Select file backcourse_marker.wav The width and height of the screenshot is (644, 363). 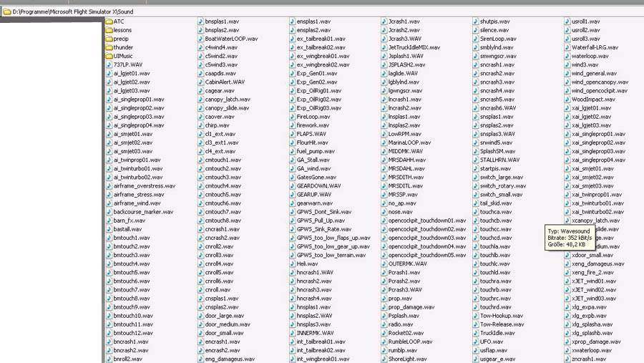click(143, 212)
